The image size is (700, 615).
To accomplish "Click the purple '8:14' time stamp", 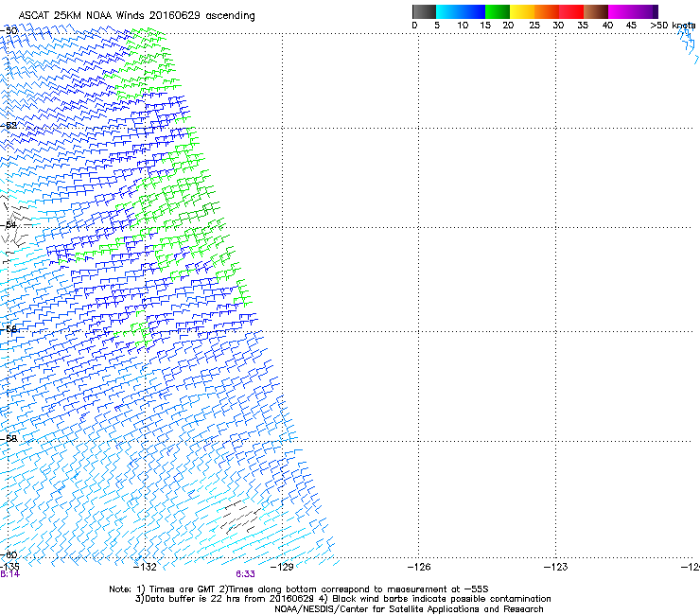I will coord(9,574).
